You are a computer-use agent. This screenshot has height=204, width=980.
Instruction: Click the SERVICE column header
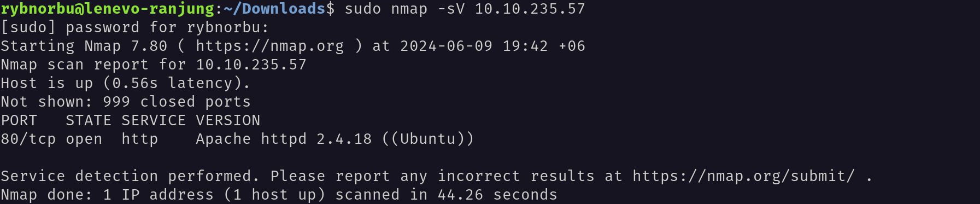pos(154,120)
